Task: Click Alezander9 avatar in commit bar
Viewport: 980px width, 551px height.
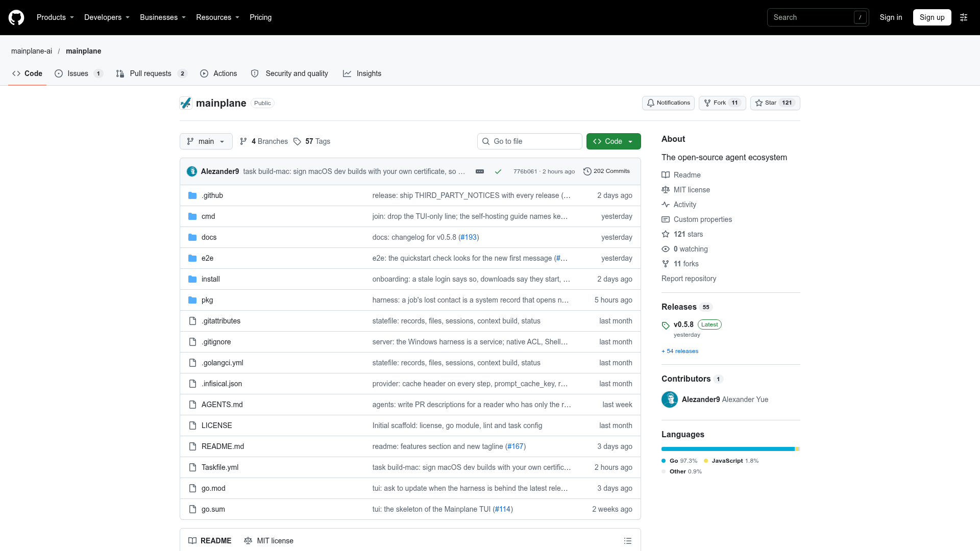Action: pyautogui.click(x=192, y=171)
